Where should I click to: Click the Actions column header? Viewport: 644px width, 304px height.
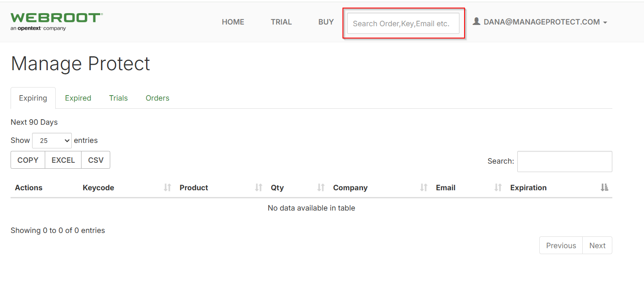(x=29, y=188)
